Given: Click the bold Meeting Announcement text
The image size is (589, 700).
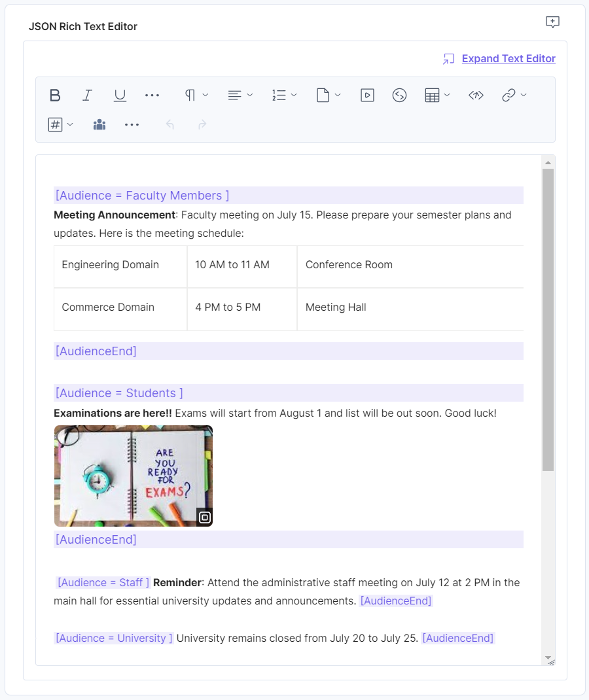Looking at the screenshot, I should (x=115, y=215).
